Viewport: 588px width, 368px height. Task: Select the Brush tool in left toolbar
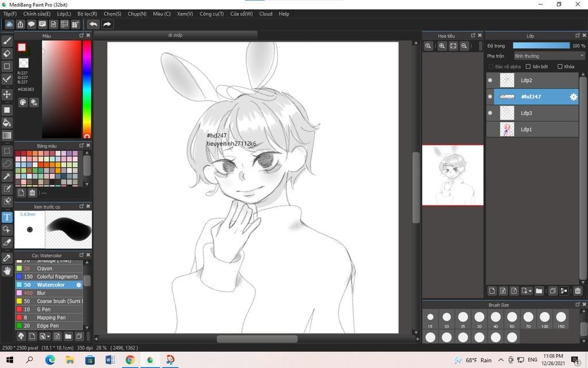pos(7,41)
